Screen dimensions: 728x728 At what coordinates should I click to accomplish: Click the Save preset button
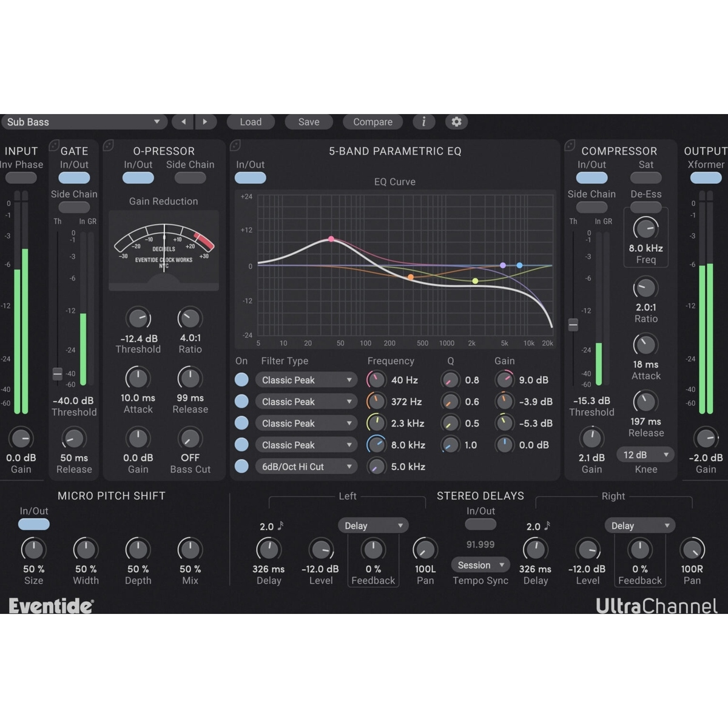pyautogui.click(x=309, y=122)
